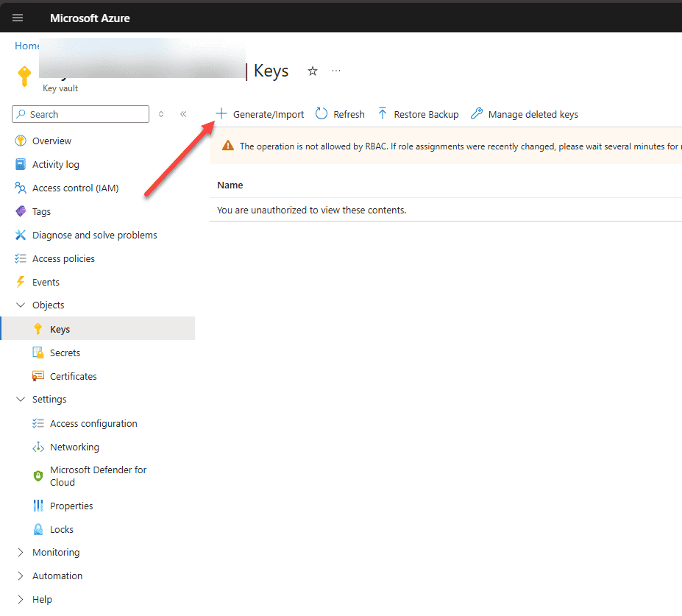Click the Events lightning bolt icon
The width and height of the screenshot is (682, 616).
(21, 282)
